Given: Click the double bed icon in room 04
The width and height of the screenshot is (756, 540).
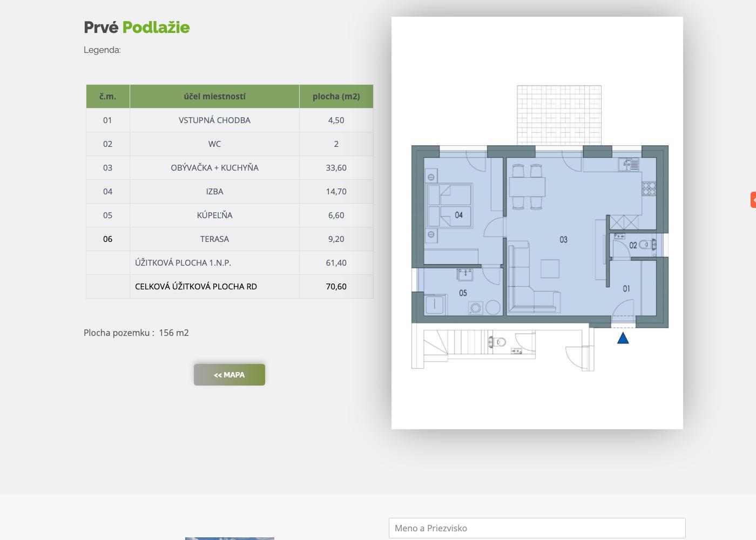Looking at the screenshot, I should 449,205.
